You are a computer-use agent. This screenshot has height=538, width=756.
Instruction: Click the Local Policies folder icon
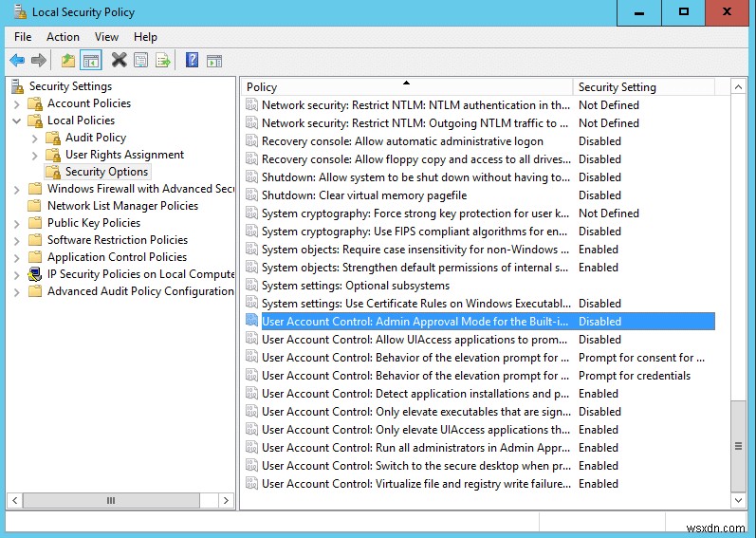(x=35, y=121)
